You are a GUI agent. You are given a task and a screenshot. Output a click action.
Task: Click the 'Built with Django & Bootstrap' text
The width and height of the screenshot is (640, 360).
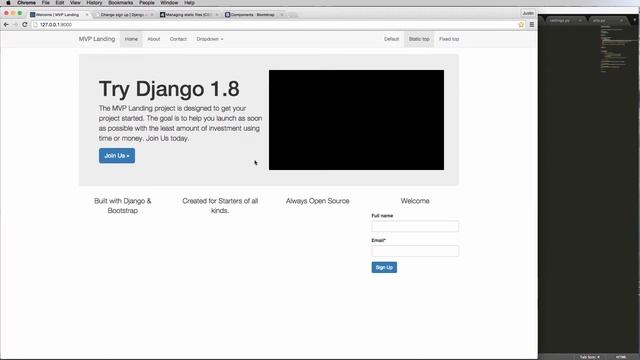click(x=122, y=206)
